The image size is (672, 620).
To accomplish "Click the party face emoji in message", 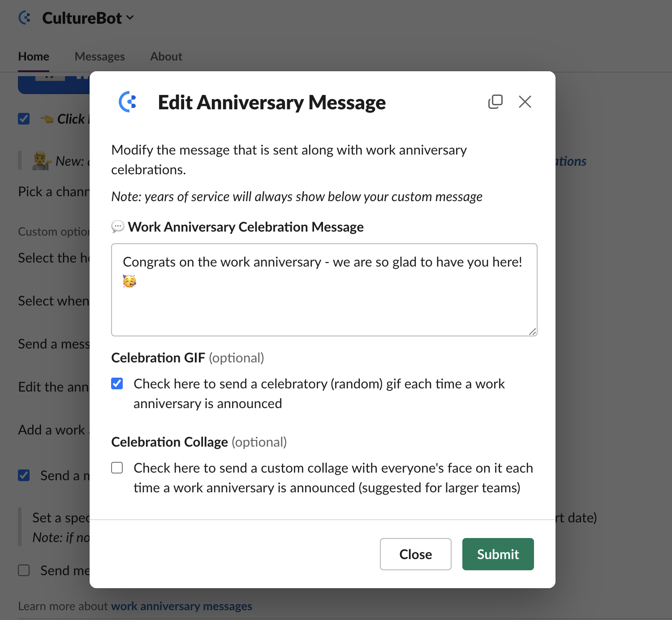I will tap(129, 281).
